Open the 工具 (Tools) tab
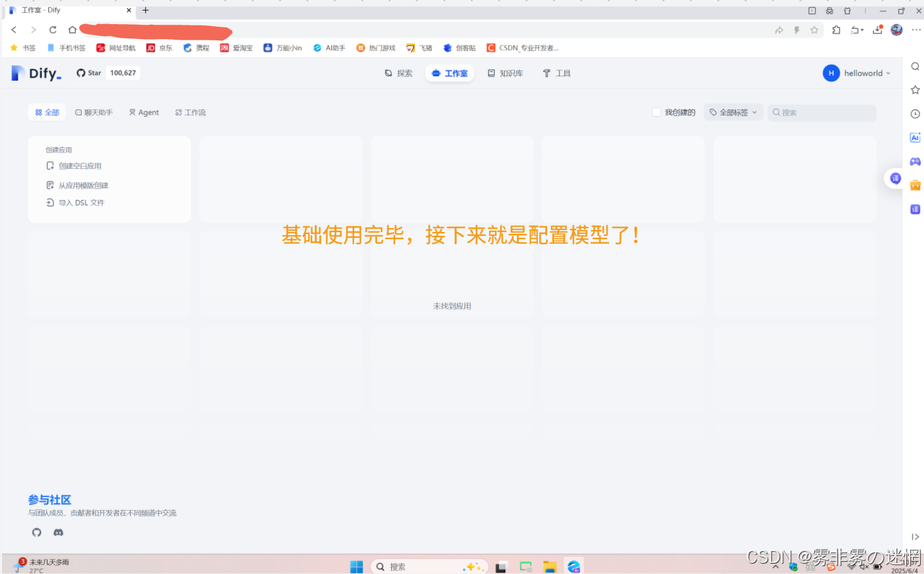924x574 pixels. tap(557, 74)
